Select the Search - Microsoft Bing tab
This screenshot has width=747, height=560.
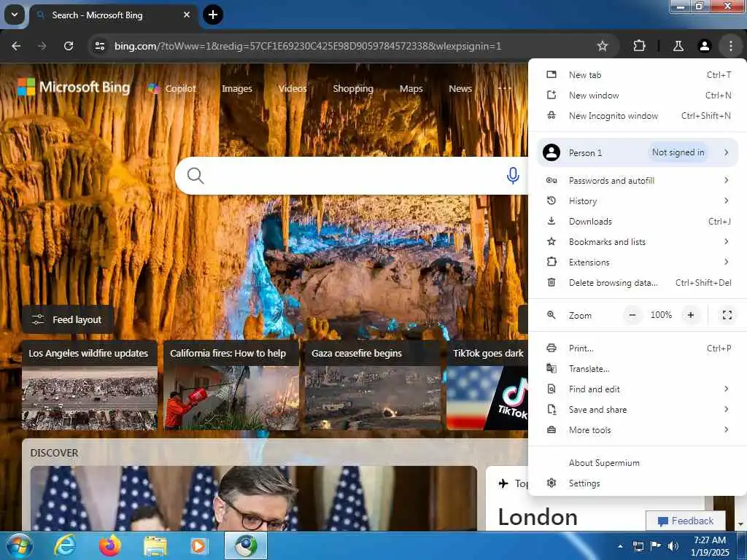pyautogui.click(x=113, y=15)
